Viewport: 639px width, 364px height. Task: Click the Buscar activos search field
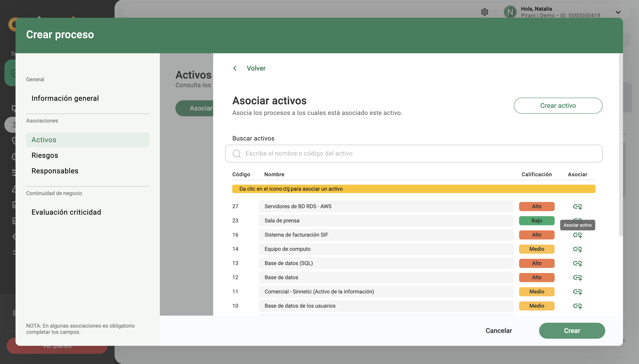tap(413, 154)
